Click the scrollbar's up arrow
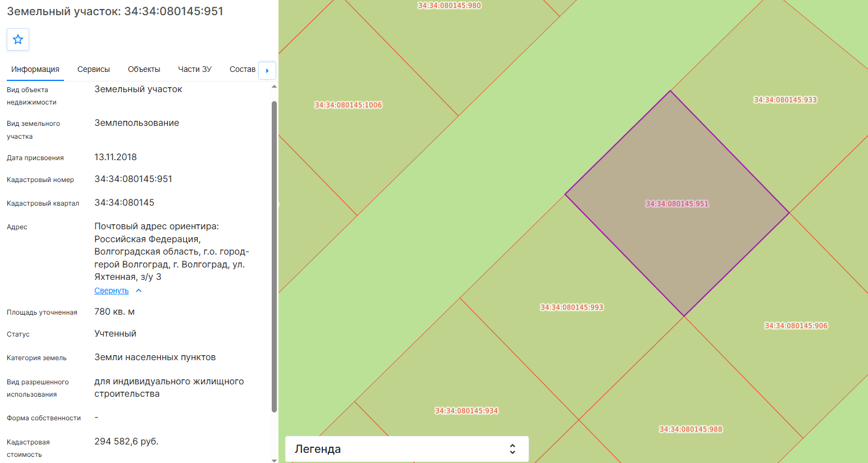868x463 pixels. point(274,87)
